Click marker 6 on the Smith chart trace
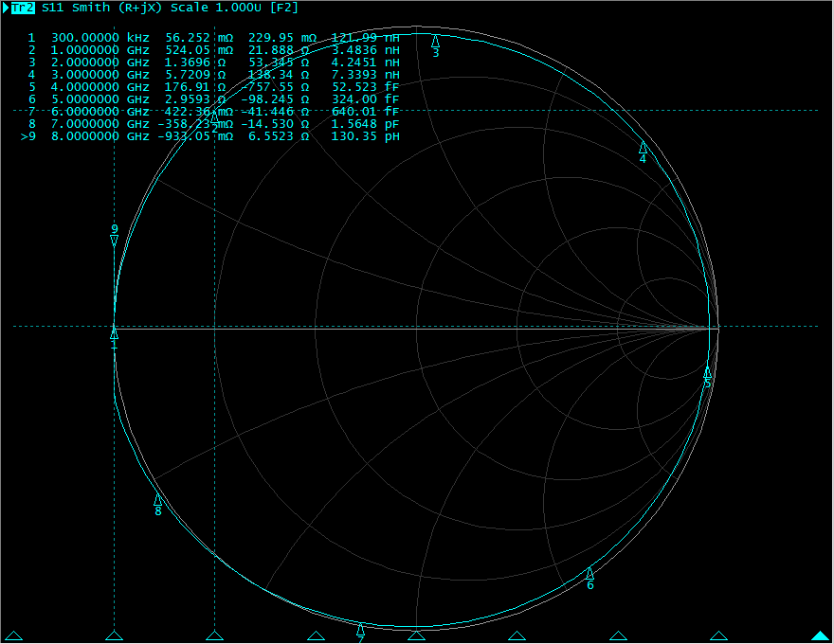The width and height of the screenshot is (834, 644). coord(589,573)
